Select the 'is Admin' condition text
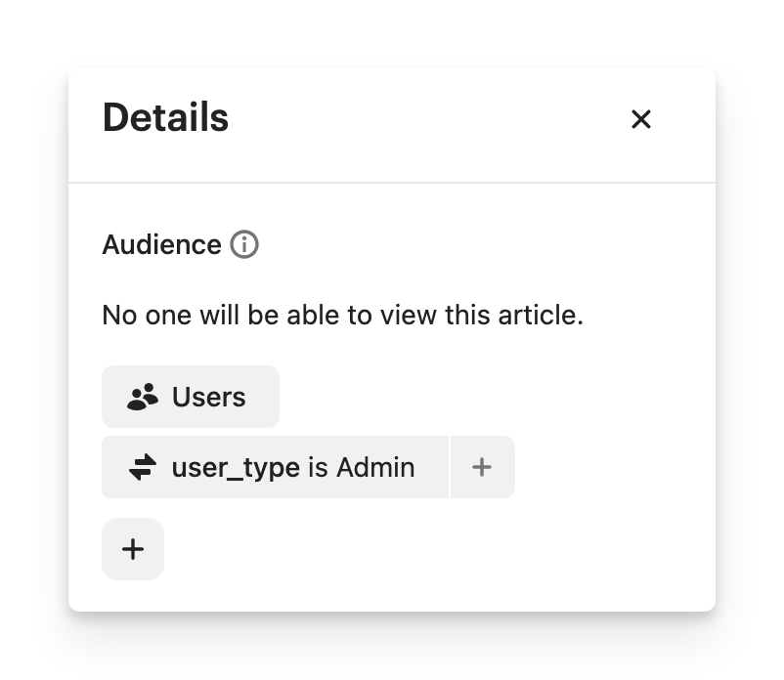Screen dimensions: 784x680 361,468
